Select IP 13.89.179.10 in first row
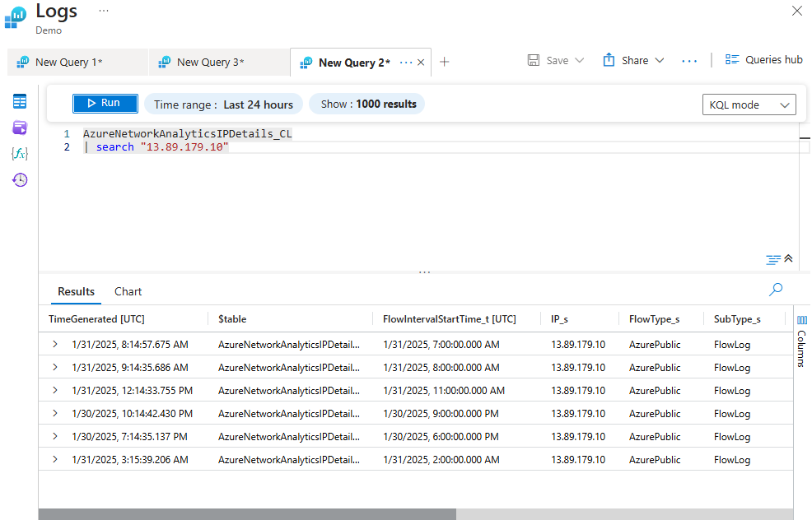Screen dimensions: 812x520 pyautogui.click(x=578, y=345)
